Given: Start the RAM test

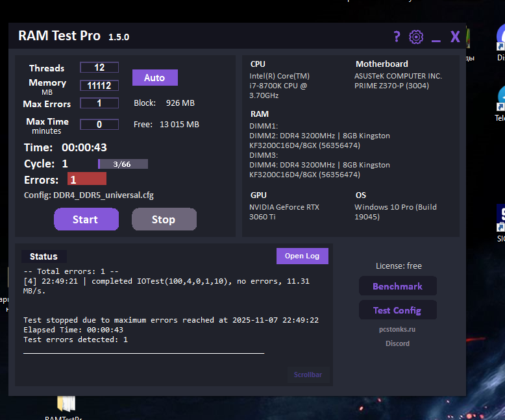Looking at the screenshot, I should tap(86, 219).
